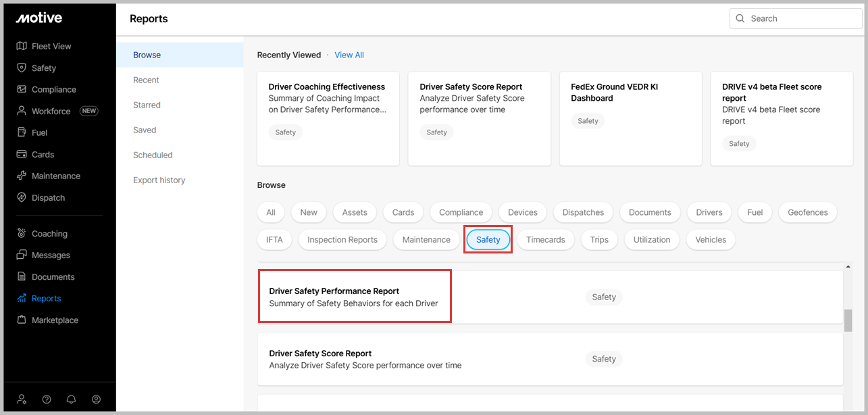
Task: Filter reports by Utilization
Action: point(652,239)
